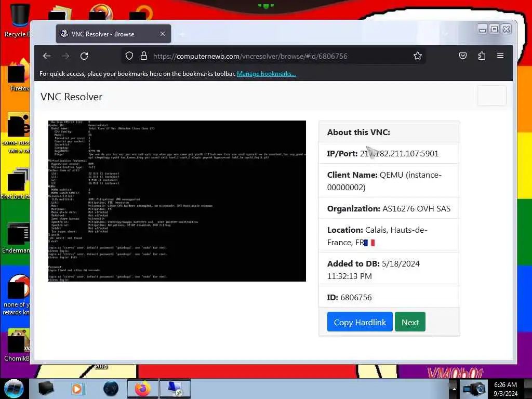Open the remote desktop taskbar icon

click(x=176, y=389)
